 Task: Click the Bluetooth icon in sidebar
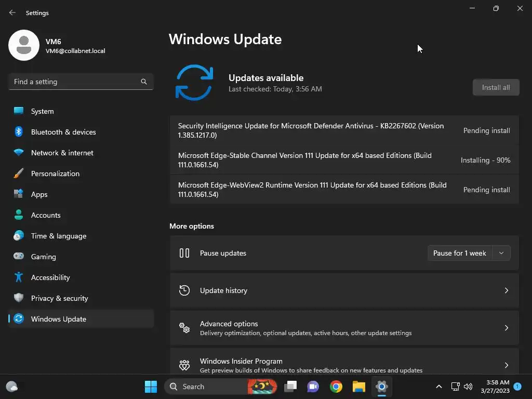(x=19, y=131)
